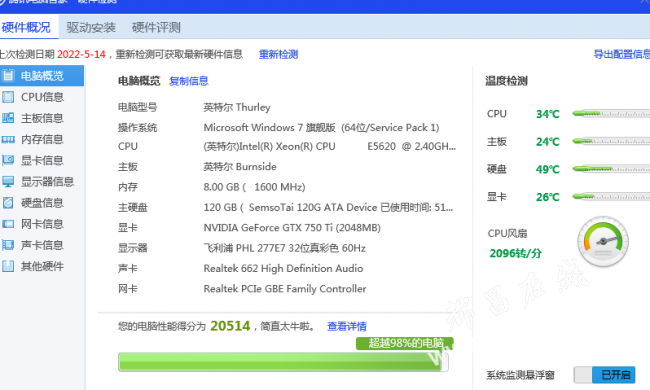Open 主板信息 motherboard icon
The image size is (650, 390).
coord(8,118)
